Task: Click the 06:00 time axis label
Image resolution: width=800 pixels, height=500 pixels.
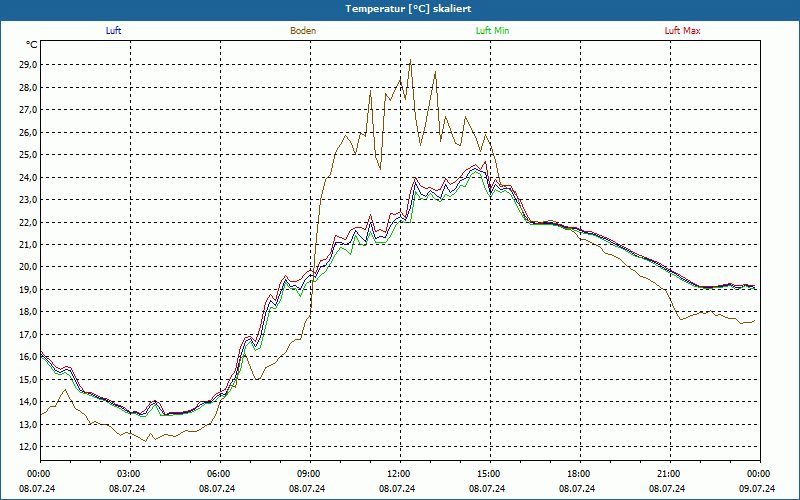Action: [x=220, y=474]
